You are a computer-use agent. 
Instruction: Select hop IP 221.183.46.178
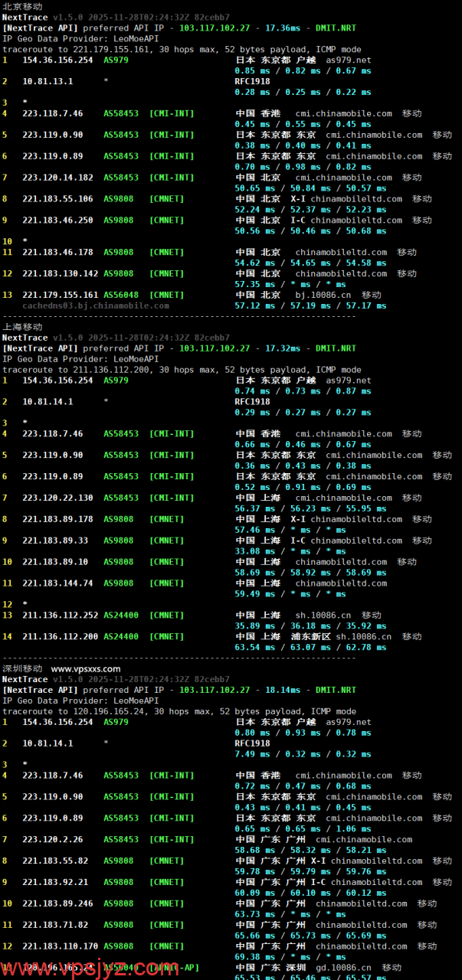pos(57,252)
